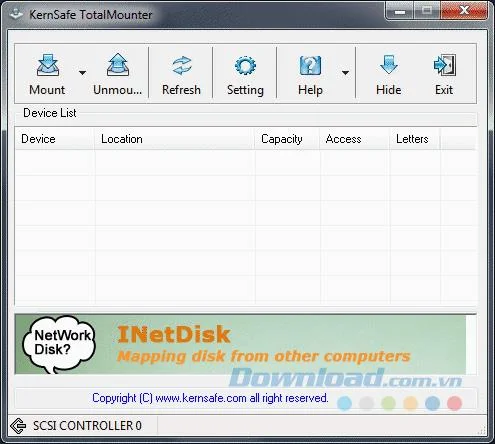Expand the Mount dropdown arrow
495x444 pixels.
[x=82, y=72]
